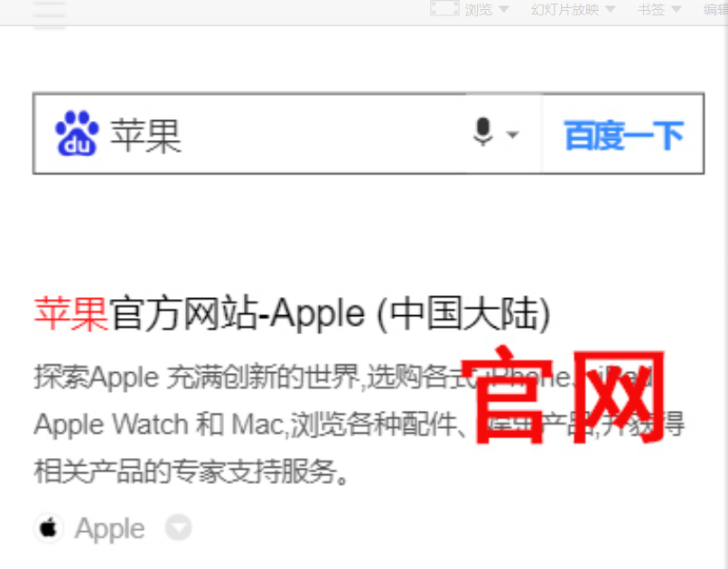
Task: Click into the search box containing 苹果
Action: coord(288,135)
